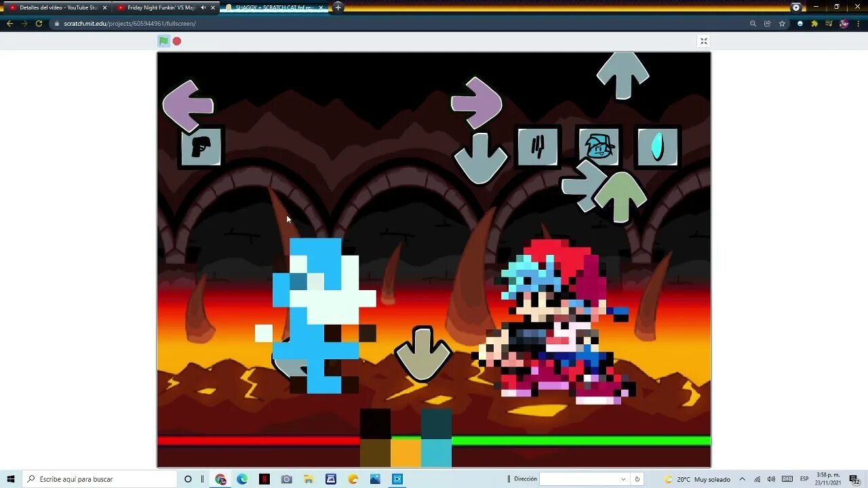Click the grey down arrow receptor
Viewport: 868px width, 488px height.
pos(481,159)
